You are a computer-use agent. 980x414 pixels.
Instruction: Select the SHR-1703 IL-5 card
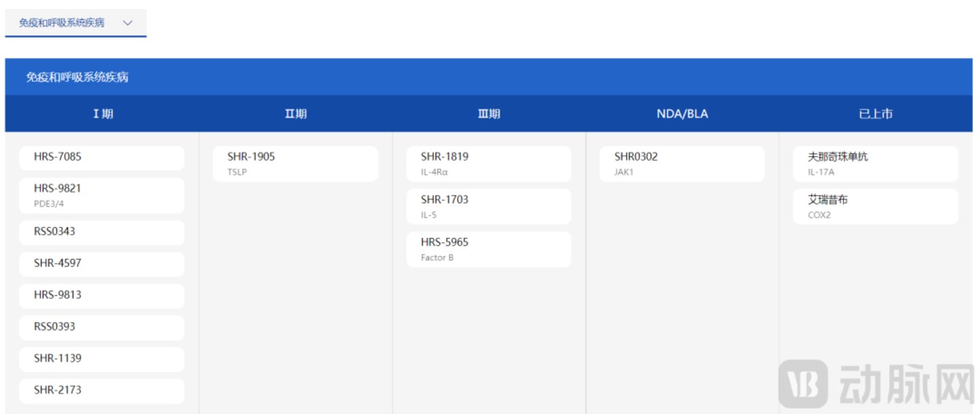(x=489, y=206)
